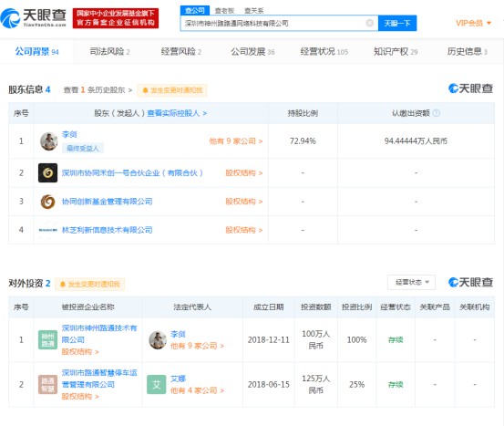
Task: Switch to the 公司发展 tab
Action: 252,51
